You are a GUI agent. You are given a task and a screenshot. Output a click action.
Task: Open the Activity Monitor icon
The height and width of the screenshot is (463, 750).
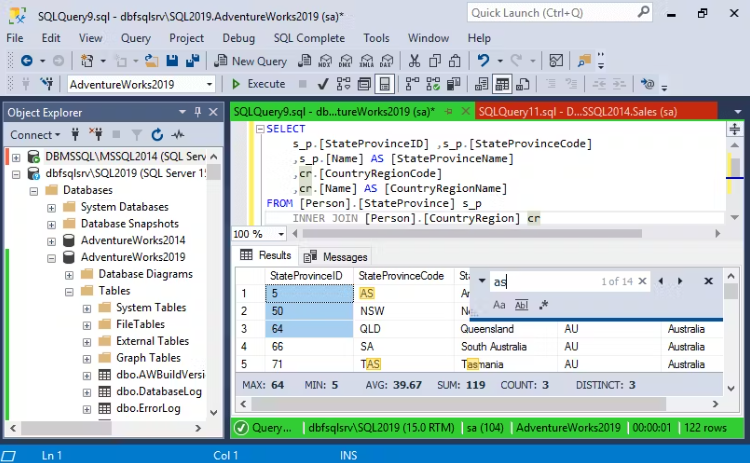coord(556,61)
